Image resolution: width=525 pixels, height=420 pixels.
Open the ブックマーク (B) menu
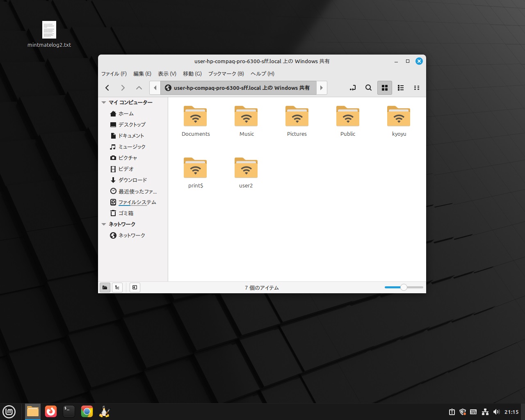(226, 74)
